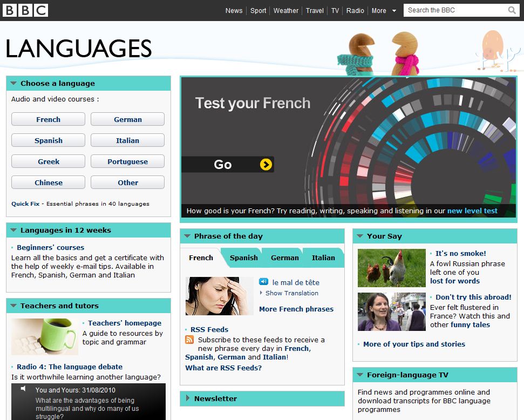The width and height of the screenshot is (524, 420).
Task: Open Weather in the top menu
Action: [x=285, y=10]
